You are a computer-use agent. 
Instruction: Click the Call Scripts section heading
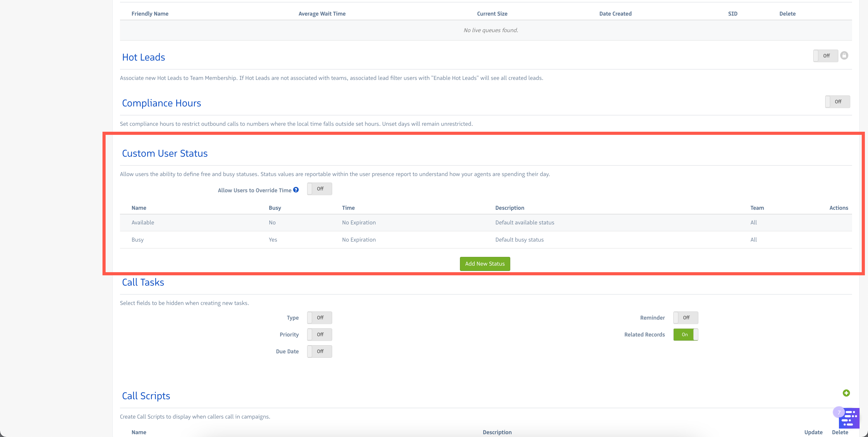(146, 396)
